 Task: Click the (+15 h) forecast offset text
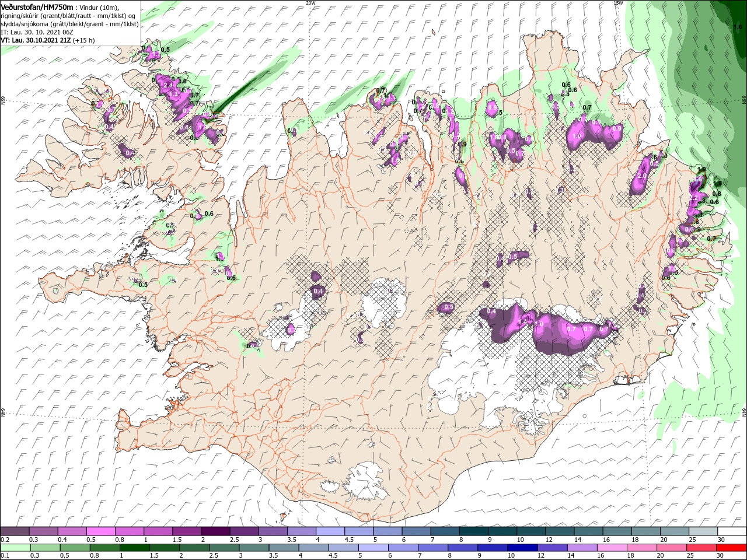coord(83,40)
